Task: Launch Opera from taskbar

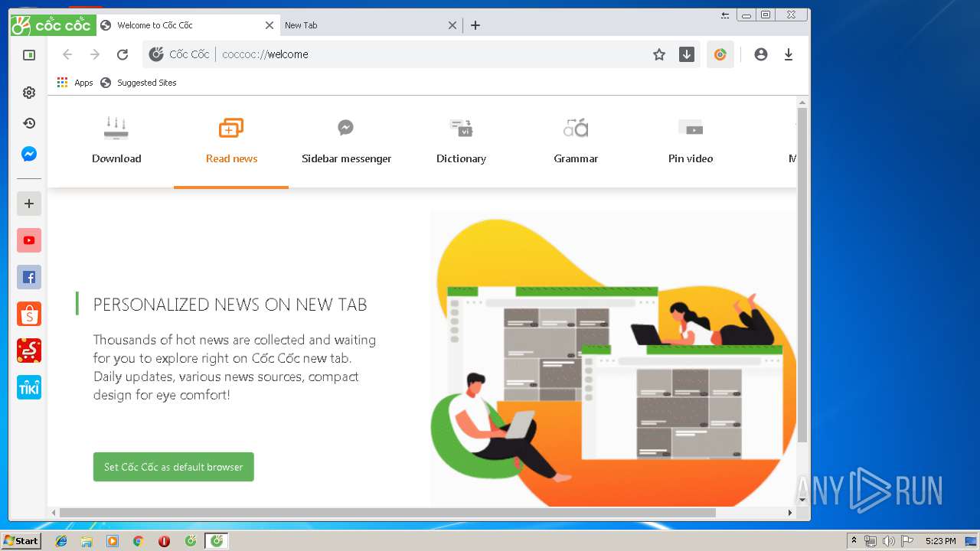Action: pyautogui.click(x=164, y=541)
